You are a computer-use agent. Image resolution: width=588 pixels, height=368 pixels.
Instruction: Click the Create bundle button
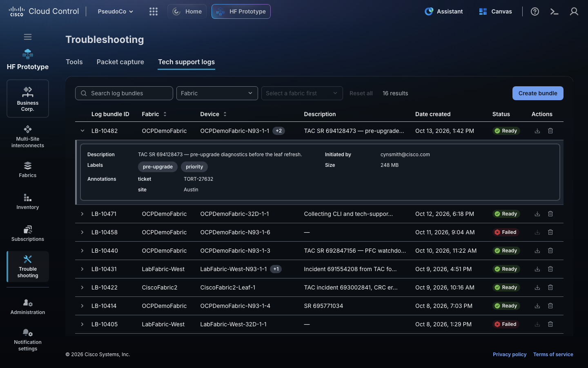coord(538,93)
